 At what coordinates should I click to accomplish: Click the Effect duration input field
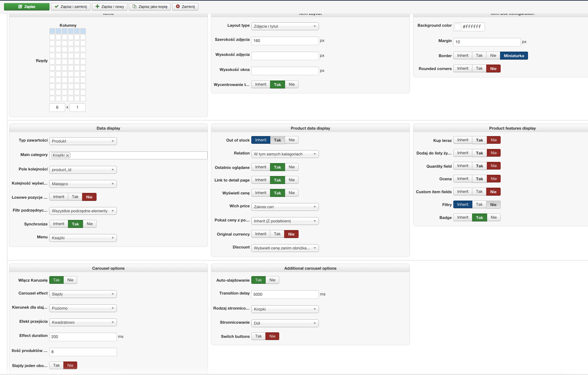tap(83, 337)
